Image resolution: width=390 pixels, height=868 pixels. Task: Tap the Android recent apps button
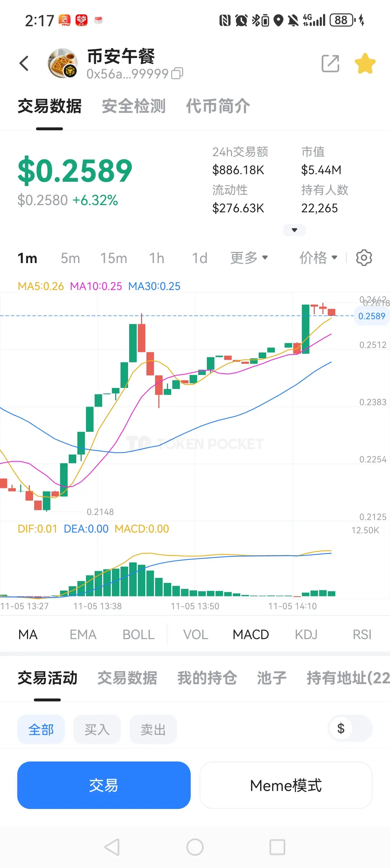coord(277,847)
